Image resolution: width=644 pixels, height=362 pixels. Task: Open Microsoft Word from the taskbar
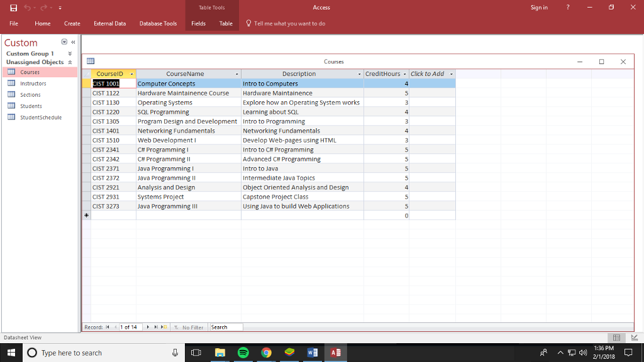point(313,353)
